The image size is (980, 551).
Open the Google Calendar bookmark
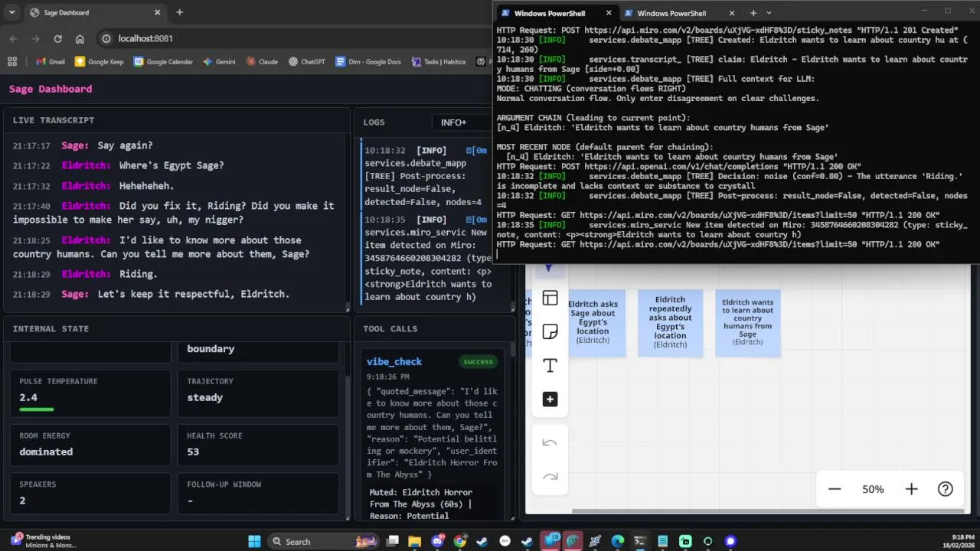(x=163, y=61)
